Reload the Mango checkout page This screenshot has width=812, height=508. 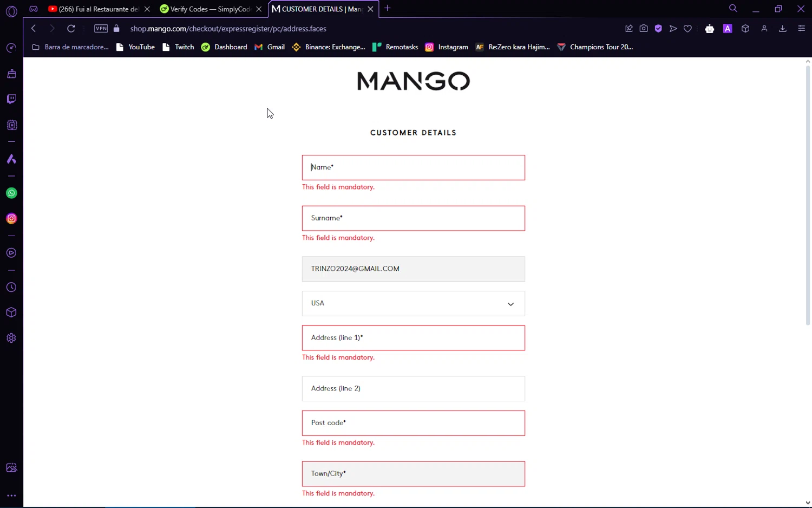(71, 29)
